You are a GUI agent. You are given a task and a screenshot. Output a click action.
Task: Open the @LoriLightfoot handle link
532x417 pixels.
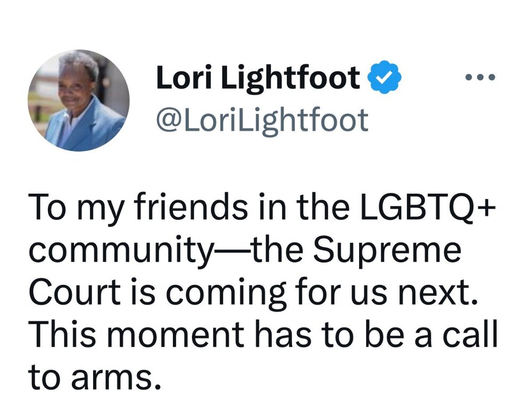pos(262,120)
